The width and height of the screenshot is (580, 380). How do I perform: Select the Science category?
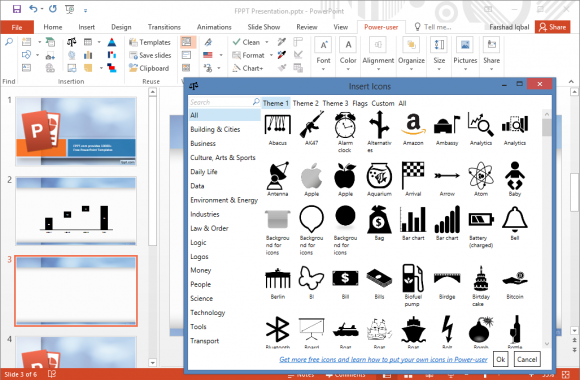coord(202,299)
